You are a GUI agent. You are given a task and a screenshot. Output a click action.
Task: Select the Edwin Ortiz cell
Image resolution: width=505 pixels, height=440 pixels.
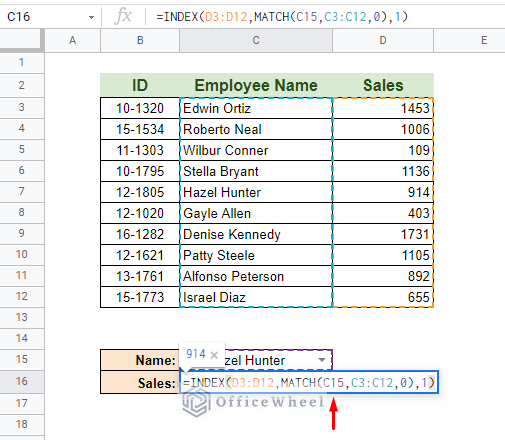[x=256, y=108]
